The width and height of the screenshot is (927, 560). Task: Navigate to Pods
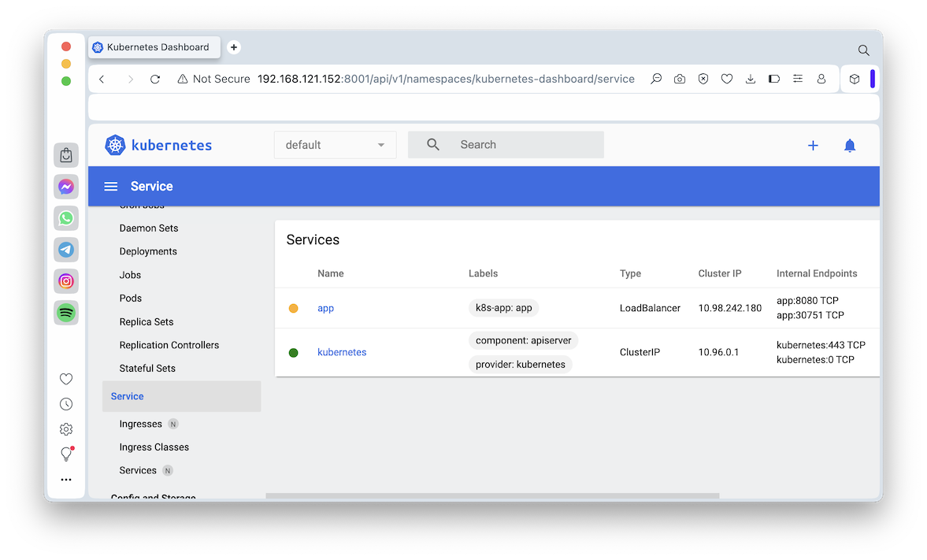tap(131, 298)
